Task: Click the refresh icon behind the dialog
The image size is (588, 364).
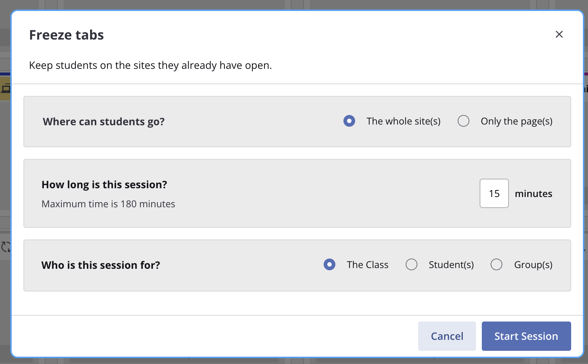Action: [5, 247]
